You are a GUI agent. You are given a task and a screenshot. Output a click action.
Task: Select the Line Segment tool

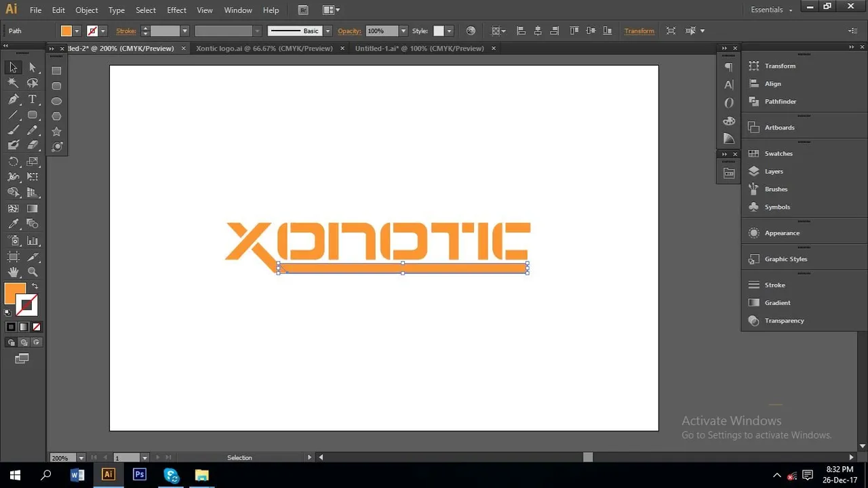pyautogui.click(x=13, y=115)
